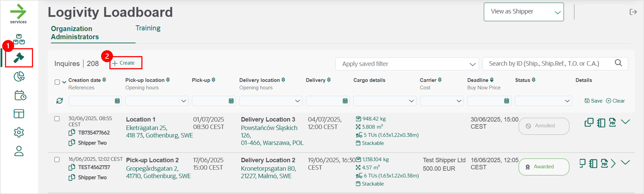The height and width of the screenshot is (194, 644).
Task: Expand details of the Annulled inquiry
Action: [625, 122]
